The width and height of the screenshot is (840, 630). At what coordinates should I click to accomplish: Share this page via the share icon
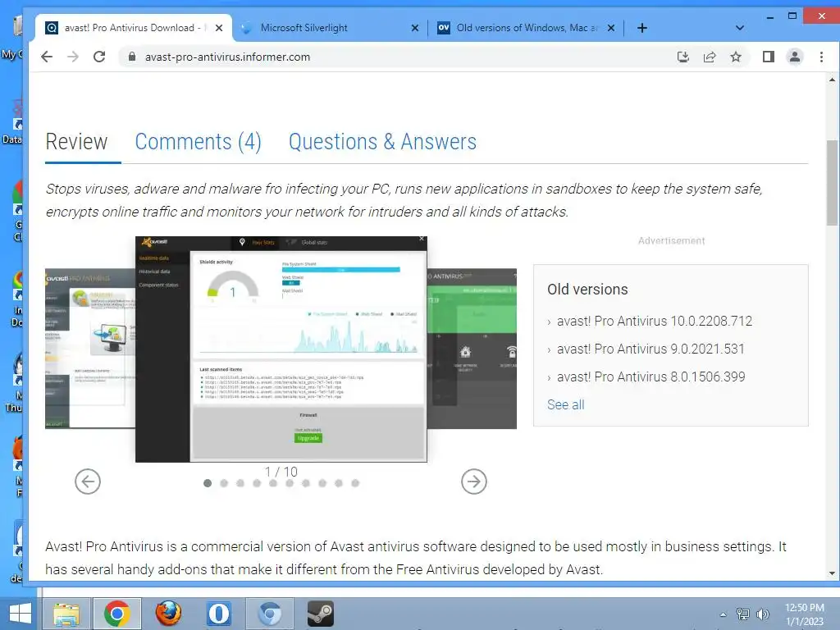point(710,57)
